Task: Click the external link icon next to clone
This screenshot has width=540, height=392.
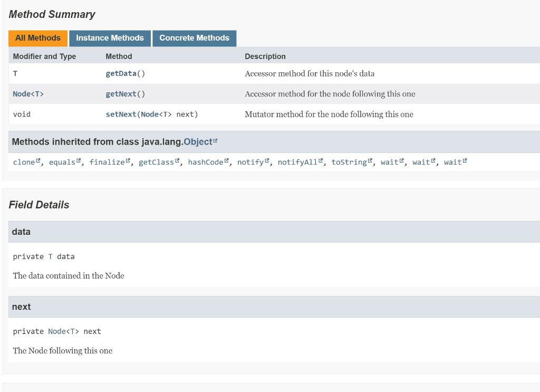Action: [x=36, y=159]
